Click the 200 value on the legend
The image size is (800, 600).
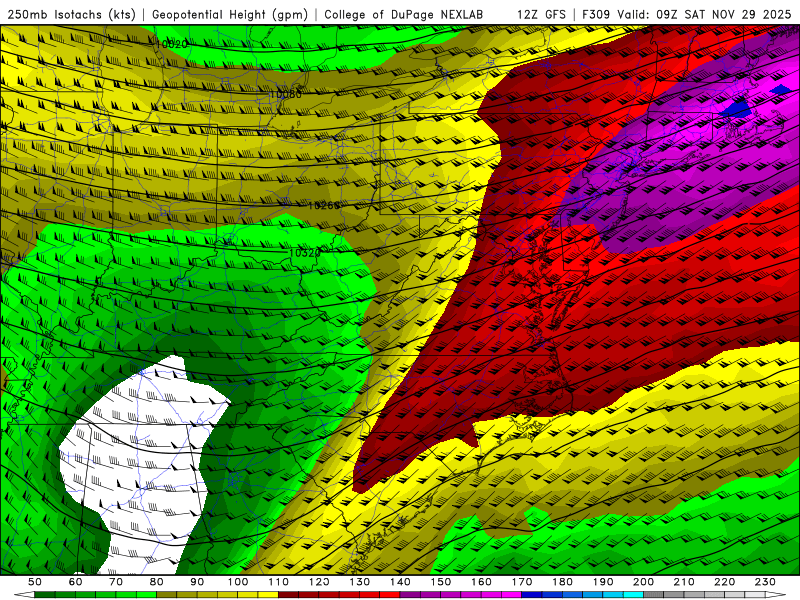pyautogui.click(x=643, y=582)
